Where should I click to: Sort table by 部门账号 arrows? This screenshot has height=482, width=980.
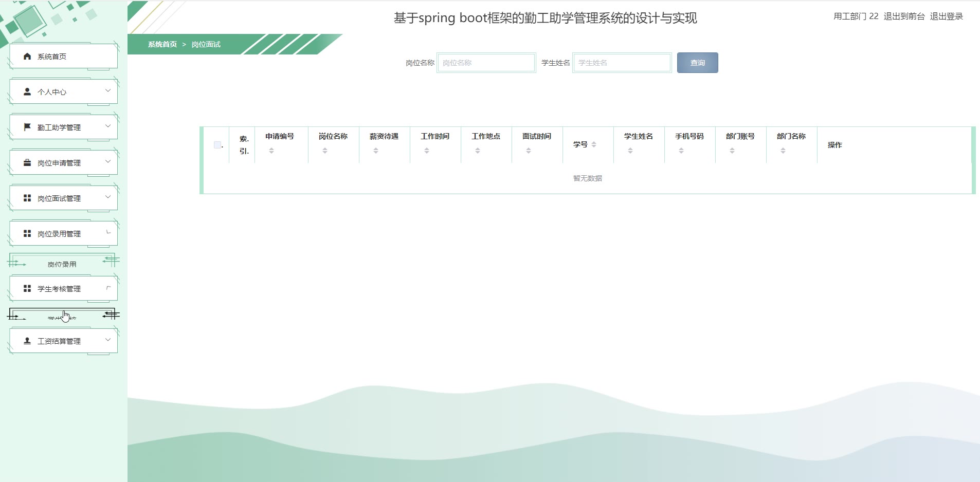pos(732,151)
